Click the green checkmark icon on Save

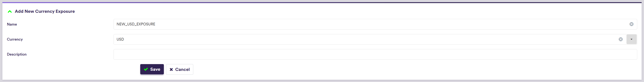[146, 69]
